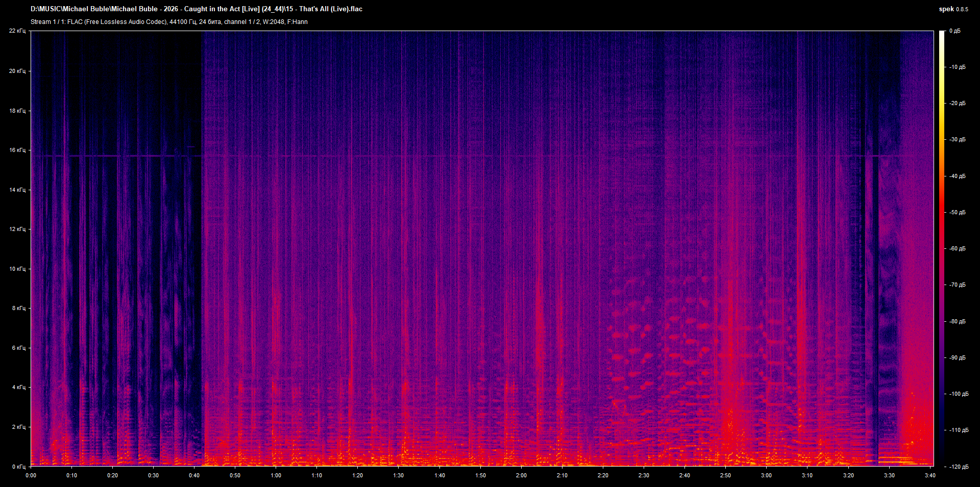The height and width of the screenshot is (487, 980).
Task: Click the 3:20 time axis label
Action: tap(848, 475)
